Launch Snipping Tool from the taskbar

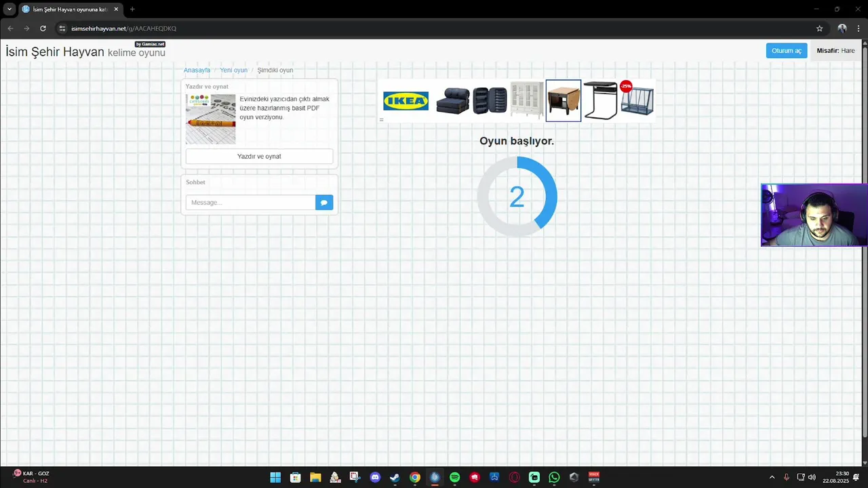[x=355, y=477]
